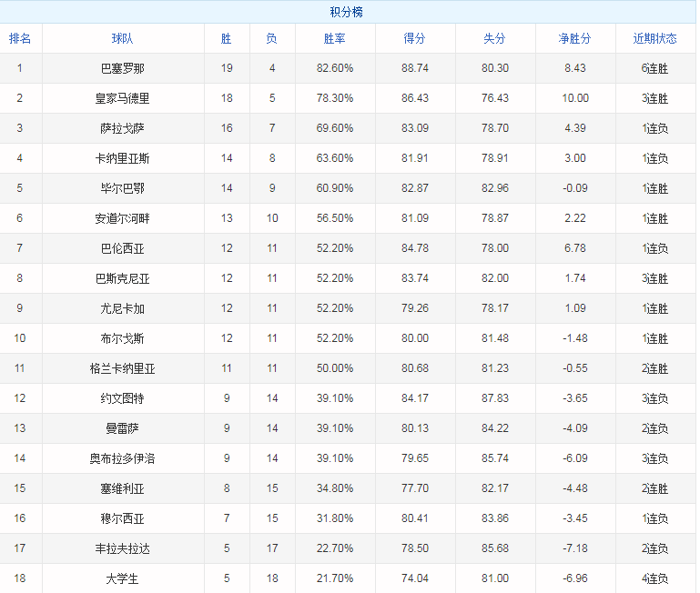
Task: Click the 球队 column header
Action: tap(122, 38)
